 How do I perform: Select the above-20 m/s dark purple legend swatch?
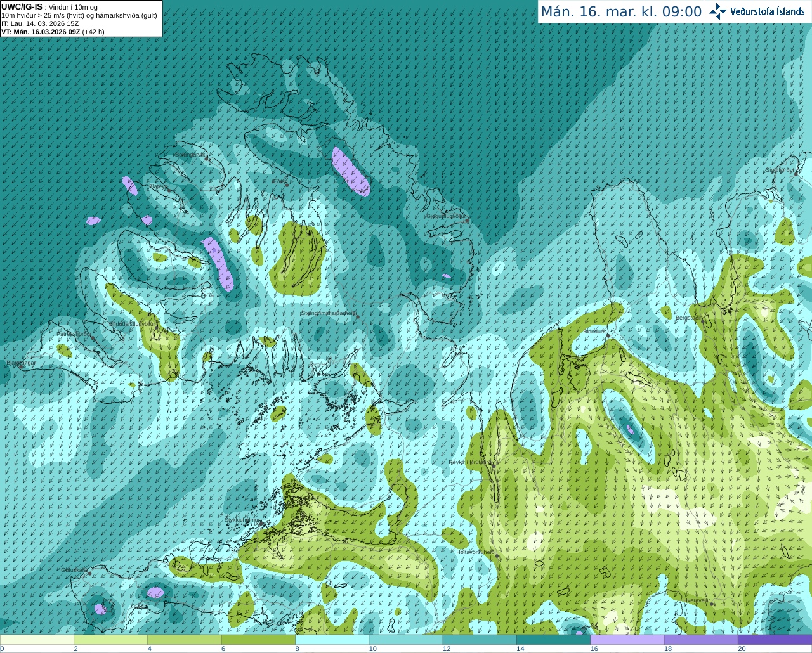(x=775, y=640)
